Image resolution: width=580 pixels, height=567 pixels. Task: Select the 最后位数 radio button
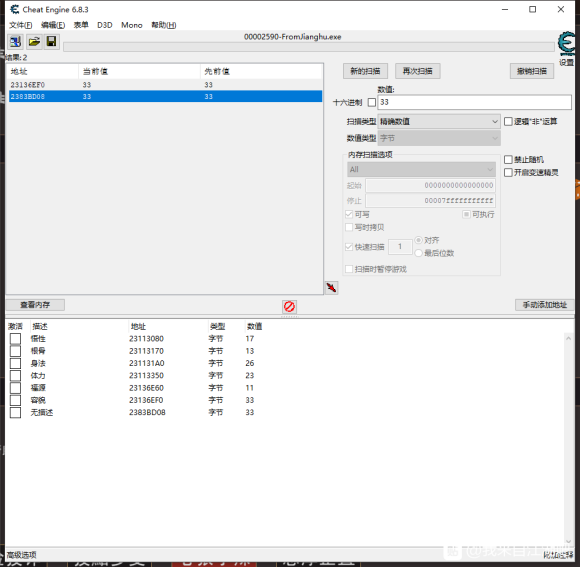418,253
